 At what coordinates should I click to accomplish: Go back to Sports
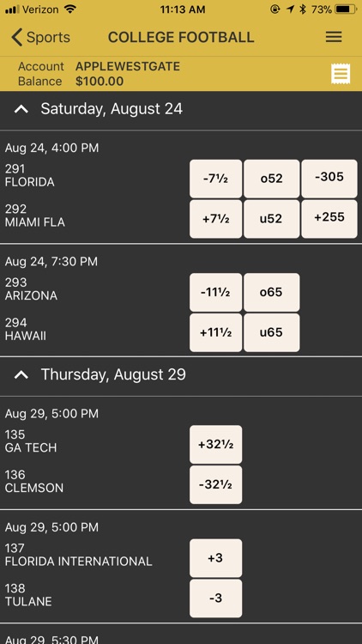[40, 38]
